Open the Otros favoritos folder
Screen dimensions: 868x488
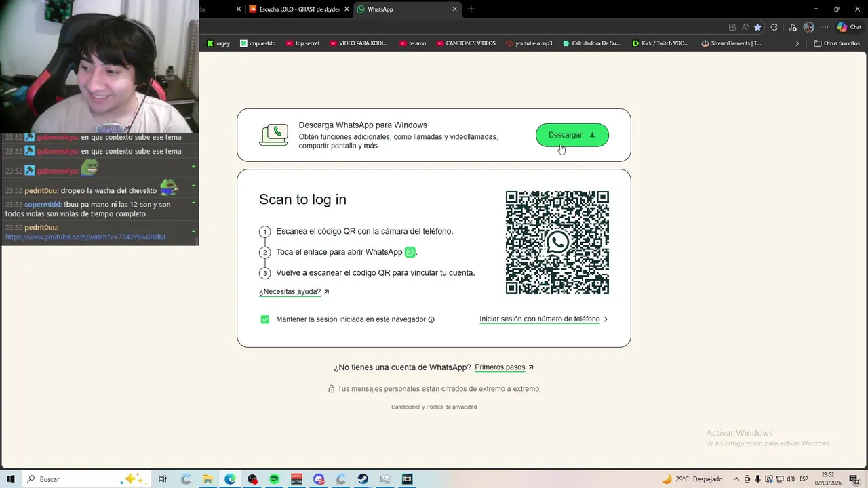[x=837, y=43]
